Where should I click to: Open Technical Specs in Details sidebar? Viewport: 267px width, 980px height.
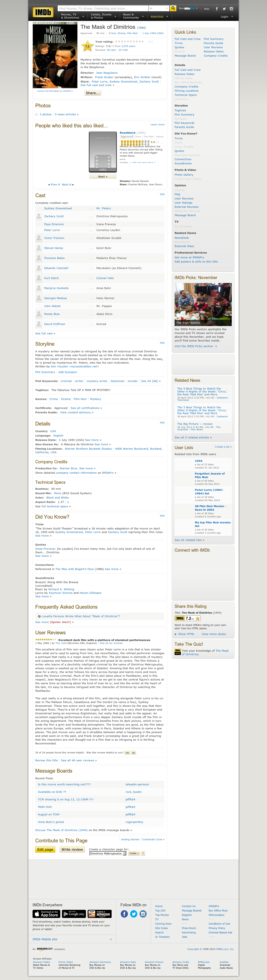pos(186,95)
